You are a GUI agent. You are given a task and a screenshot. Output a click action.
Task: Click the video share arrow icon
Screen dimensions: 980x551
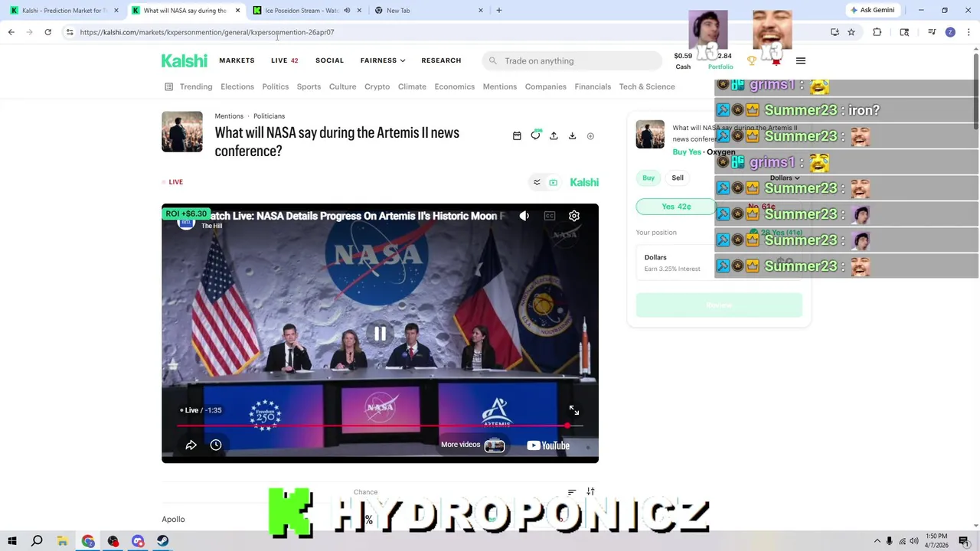pos(191,445)
